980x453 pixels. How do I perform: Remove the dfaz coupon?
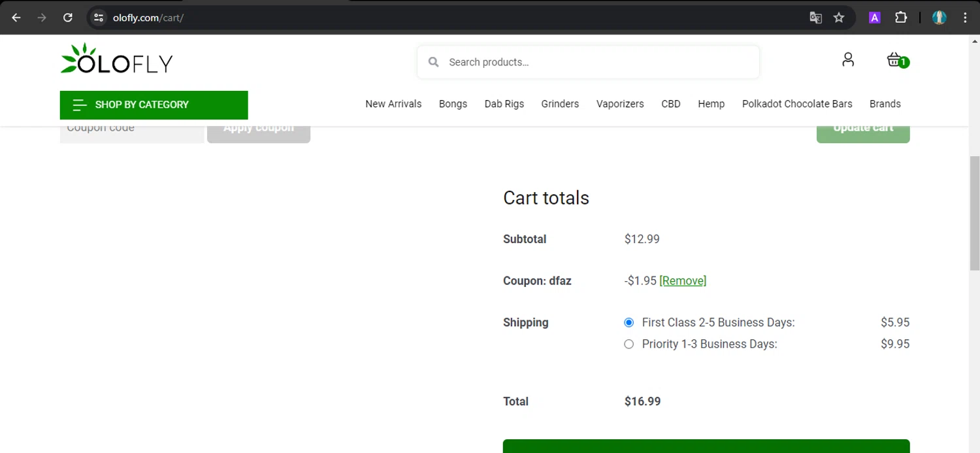click(x=683, y=280)
